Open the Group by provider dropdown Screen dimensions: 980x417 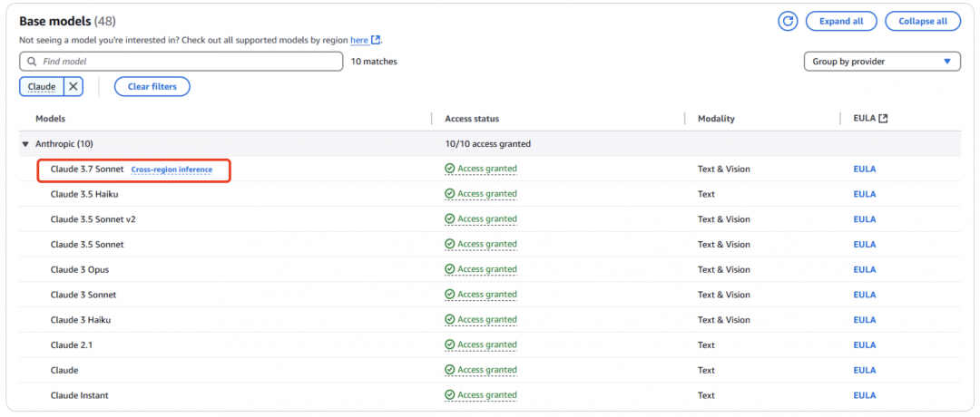[881, 62]
